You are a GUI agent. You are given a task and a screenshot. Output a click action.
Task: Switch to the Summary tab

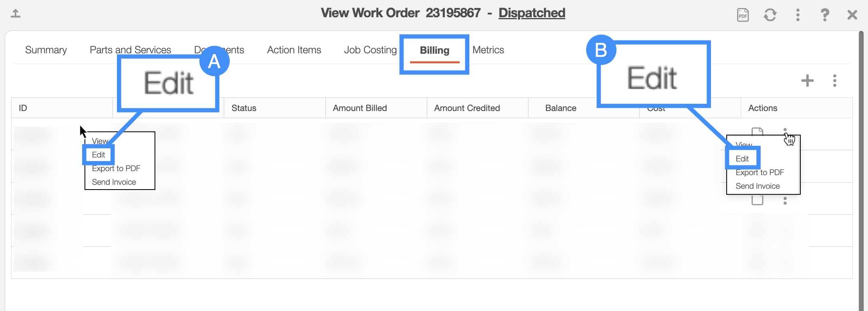(46, 50)
